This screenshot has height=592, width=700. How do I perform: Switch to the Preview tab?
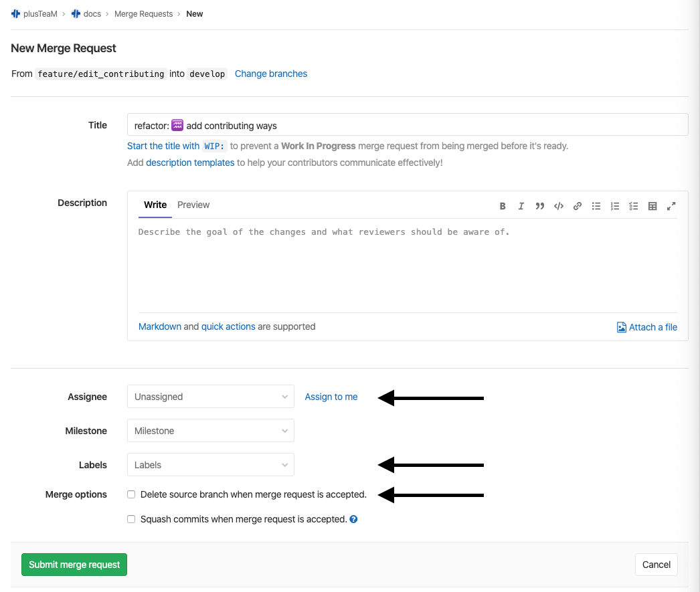[x=193, y=205]
